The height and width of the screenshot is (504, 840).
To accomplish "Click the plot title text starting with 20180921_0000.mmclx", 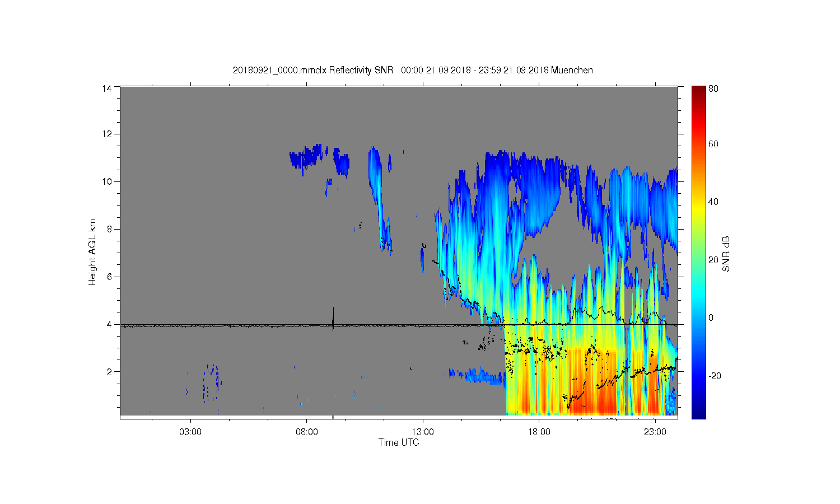I will click(x=413, y=70).
